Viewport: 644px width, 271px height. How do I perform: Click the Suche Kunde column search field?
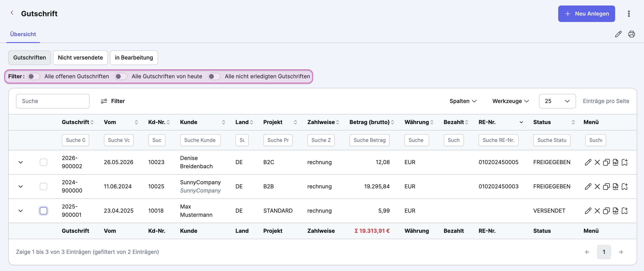tap(200, 140)
